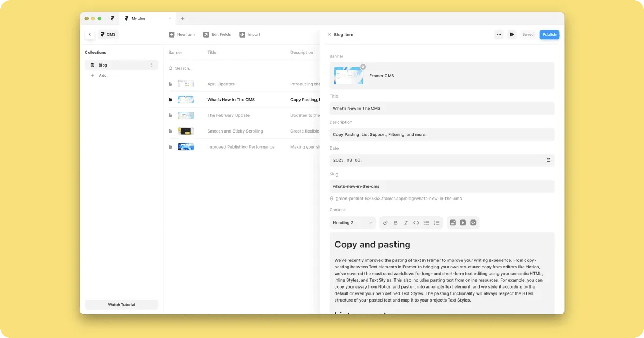
Task: Open the green-predict framer.app blog URL
Action: (399, 199)
